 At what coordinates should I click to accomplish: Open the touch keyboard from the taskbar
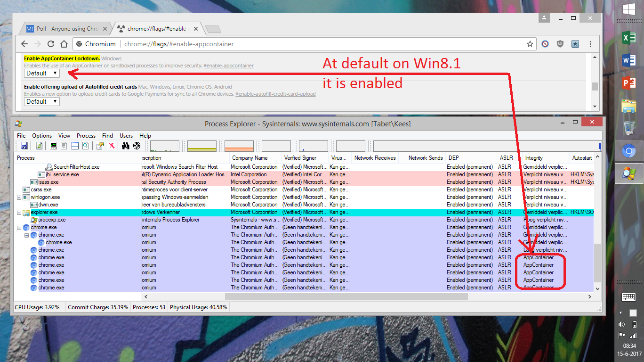629,297
